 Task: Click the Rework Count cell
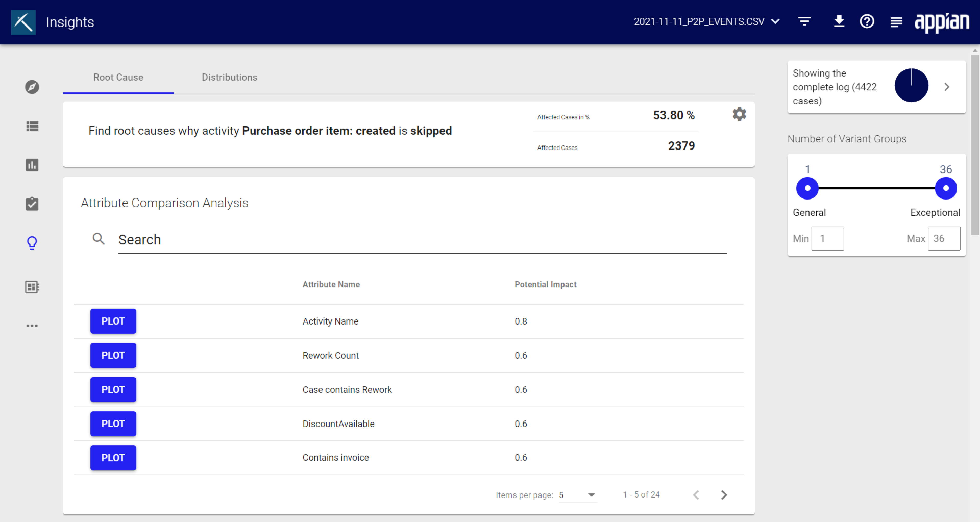(x=330, y=355)
